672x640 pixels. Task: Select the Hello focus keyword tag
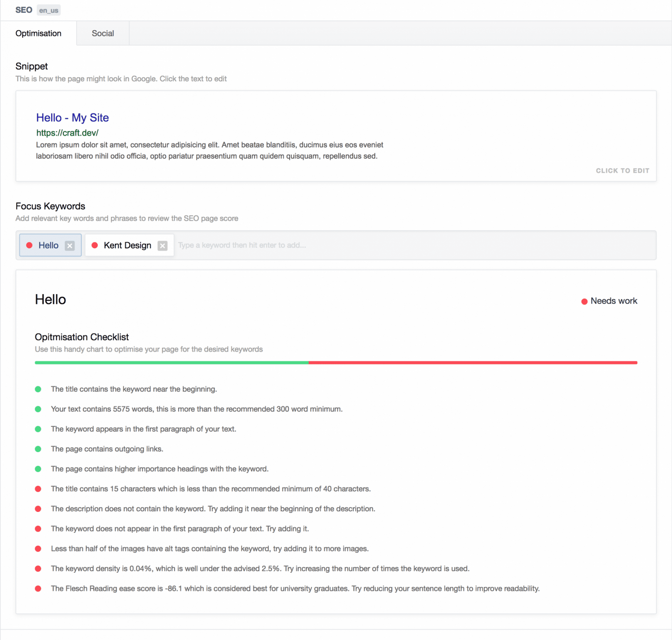point(50,245)
